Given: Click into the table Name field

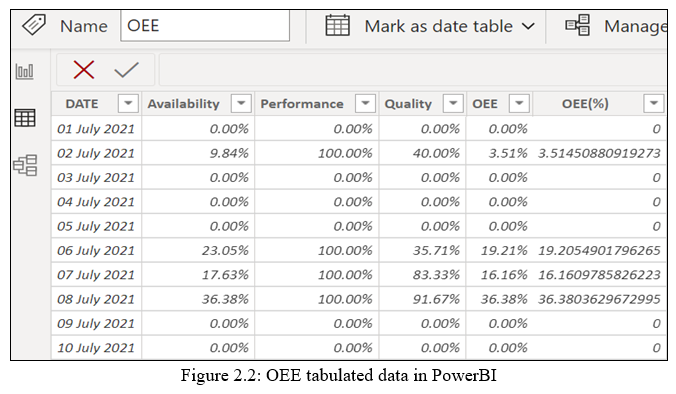Looking at the screenshot, I should tap(205, 26).
